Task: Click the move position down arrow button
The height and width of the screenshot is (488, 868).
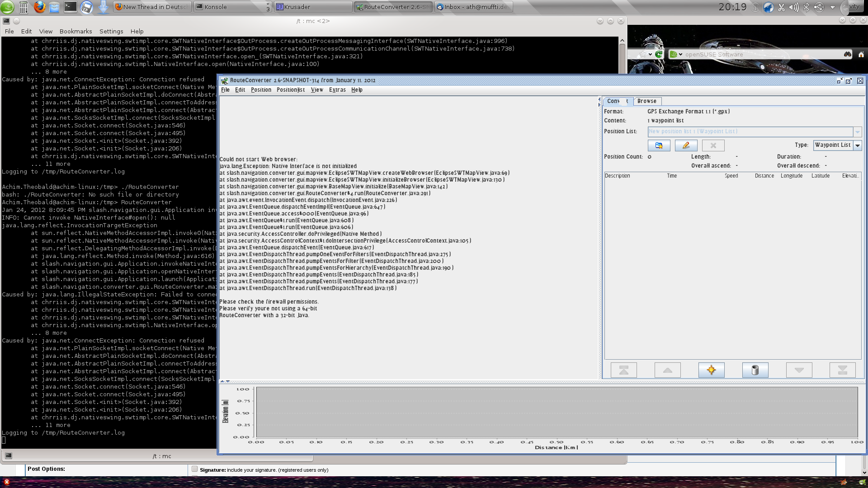Action: point(799,370)
